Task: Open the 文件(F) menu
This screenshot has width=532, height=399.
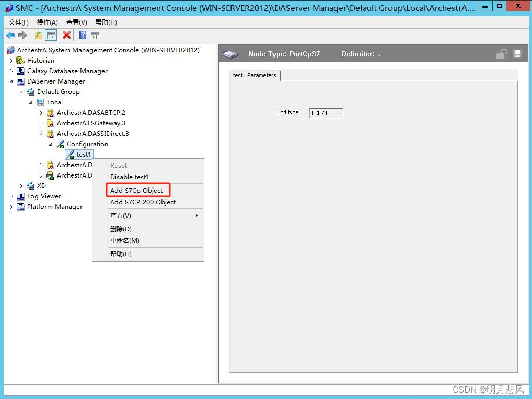Action: click(19, 22)
